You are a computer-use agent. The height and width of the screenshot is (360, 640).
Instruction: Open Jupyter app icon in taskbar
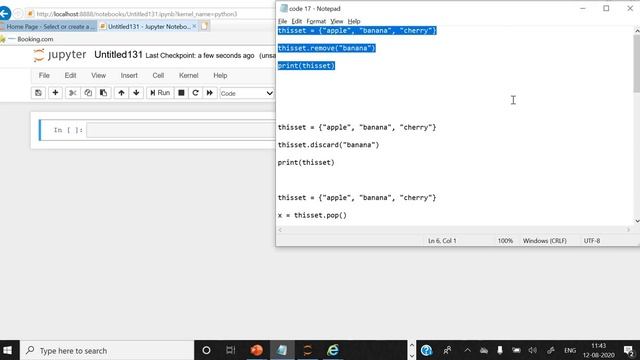307,350
